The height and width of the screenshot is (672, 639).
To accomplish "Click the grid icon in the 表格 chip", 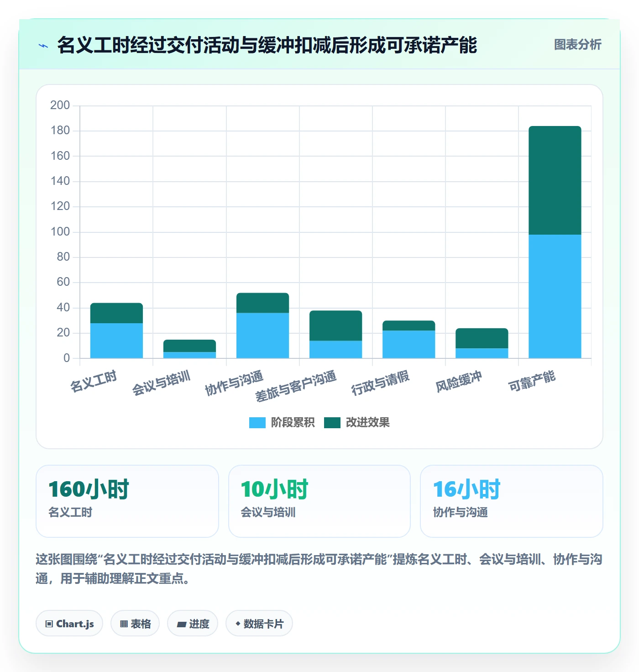I will (124, 624).
